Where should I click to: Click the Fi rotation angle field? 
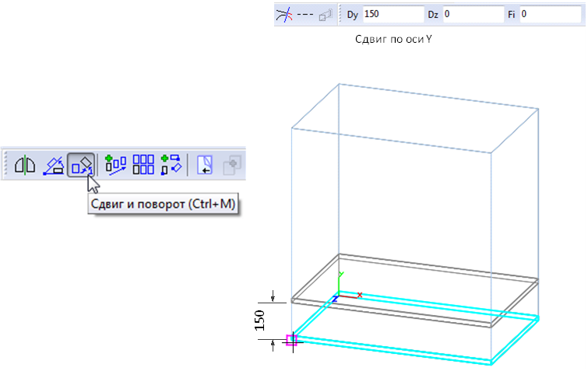click(550, 15)
